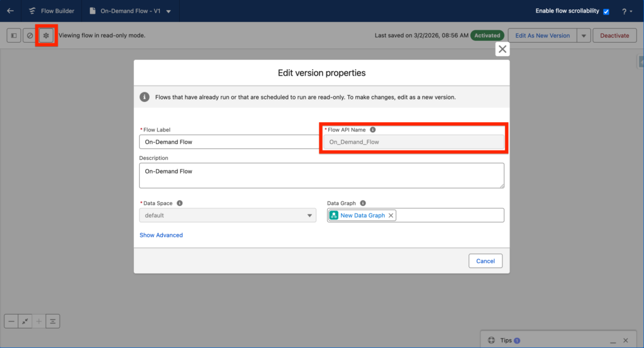644x348 pixels.
Task: Open flow version properties gear icon
Action: pyautogui.click(x=46, y=36)
